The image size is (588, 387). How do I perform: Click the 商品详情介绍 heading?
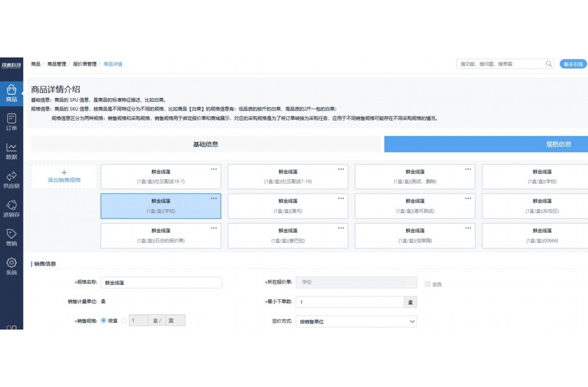(55, 89)
